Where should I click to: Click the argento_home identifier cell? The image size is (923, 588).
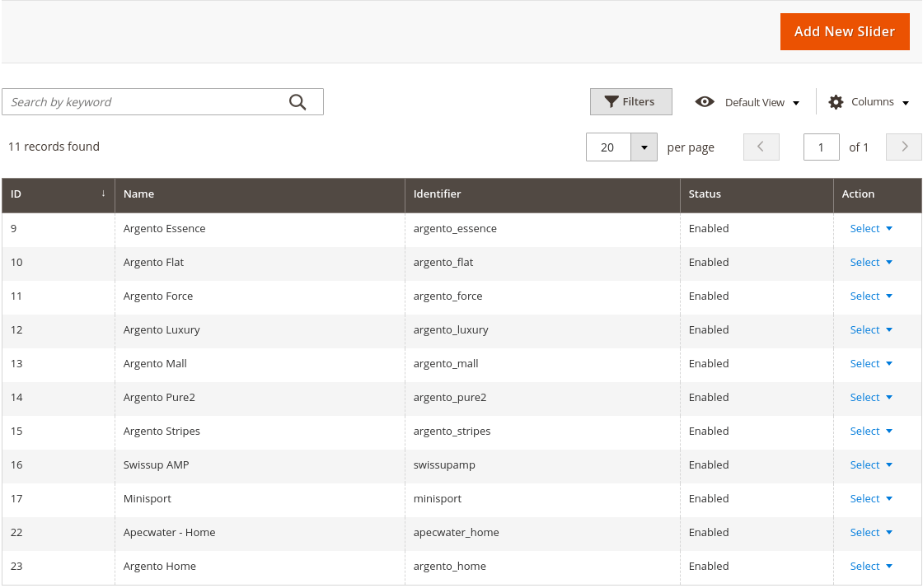click(543, 567)
